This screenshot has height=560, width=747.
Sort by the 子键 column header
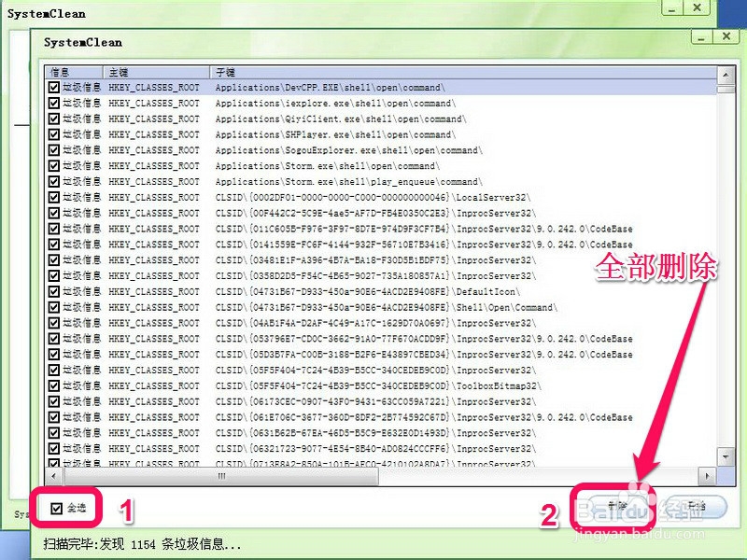(463, 73)
